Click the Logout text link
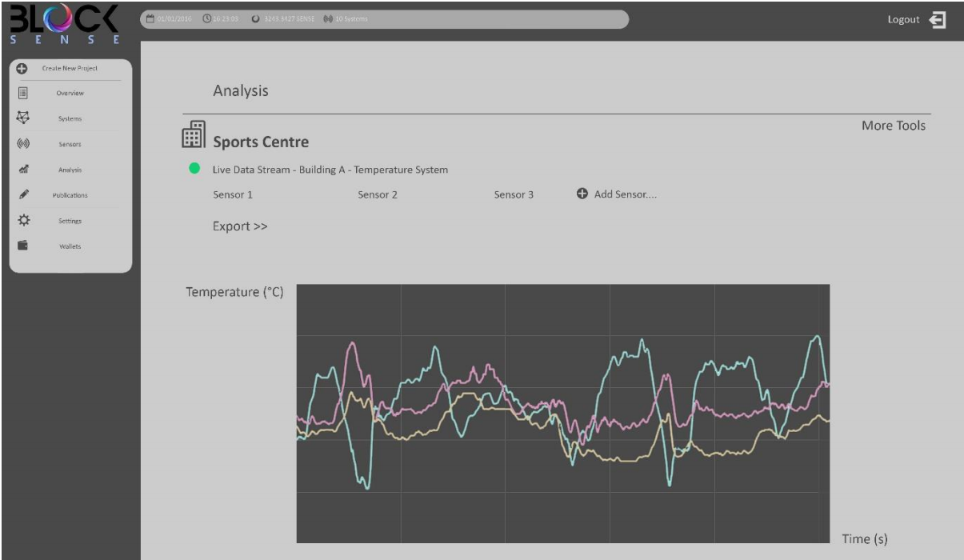The width and height of the screenshot is (964, 560). [x=903, y=20]
